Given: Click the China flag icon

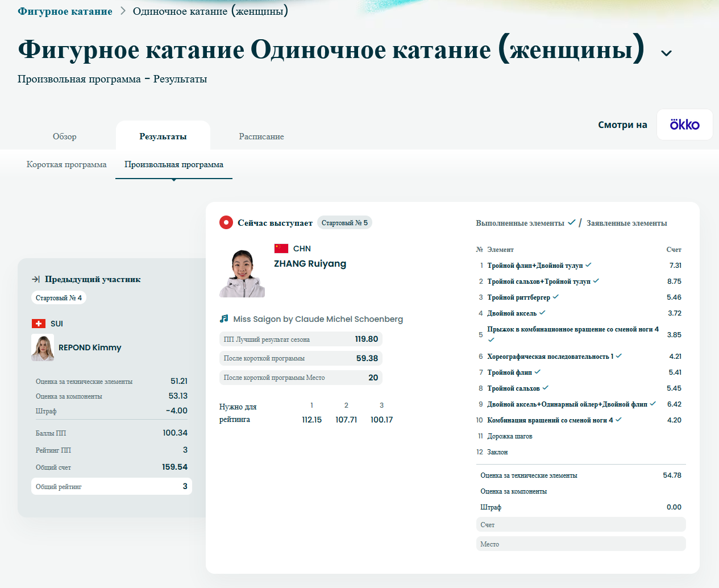Looking at the screenshot, I should pyautogui.click(x=281, y=249).
